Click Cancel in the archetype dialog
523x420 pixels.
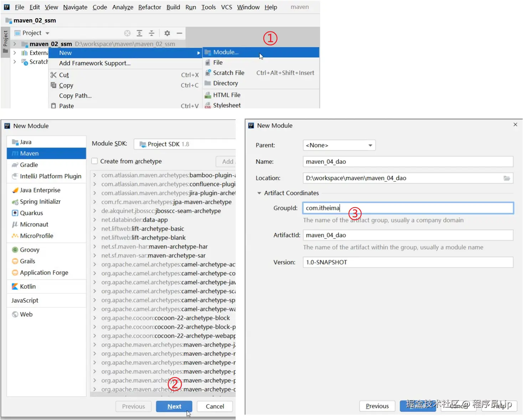(215, 406)
